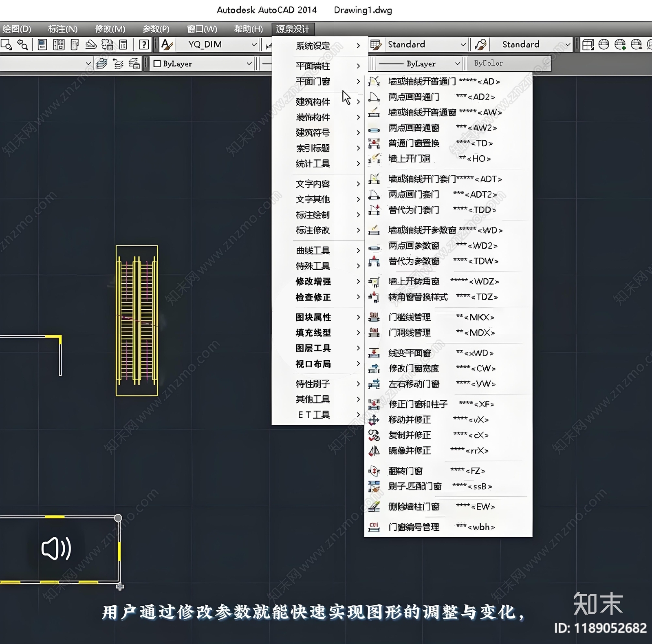Click the 刷子.匹配门窗 <ssB> entry
652x644 pixels.
point(448,486)
